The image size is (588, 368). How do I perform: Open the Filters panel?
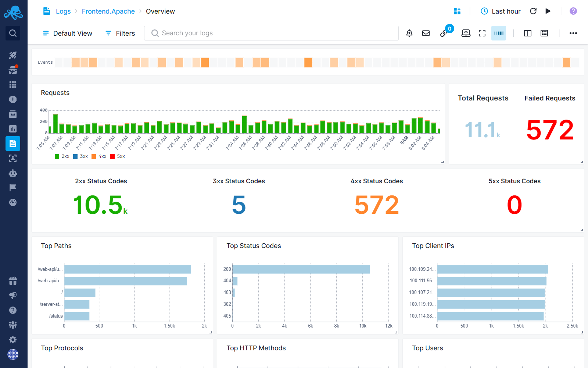tap(120, 33)
